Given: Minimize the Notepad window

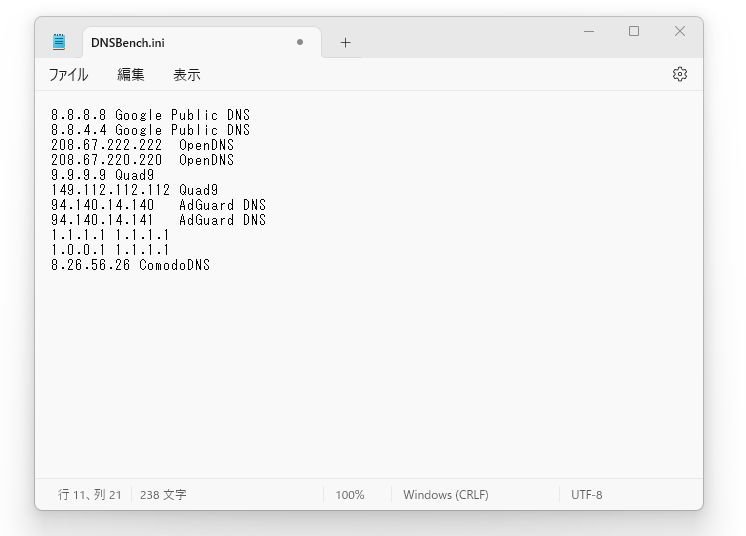Looking at the screenshot, I should 589,31.
